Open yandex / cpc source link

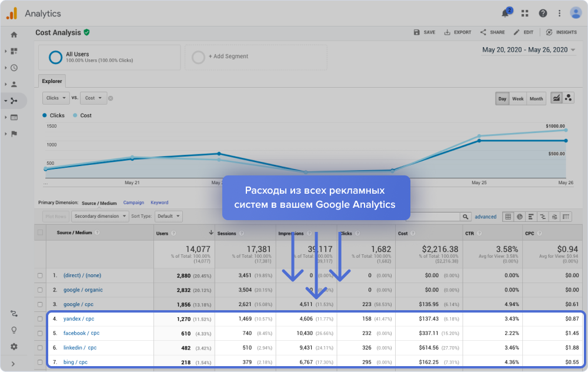click(x=79, y=318)
